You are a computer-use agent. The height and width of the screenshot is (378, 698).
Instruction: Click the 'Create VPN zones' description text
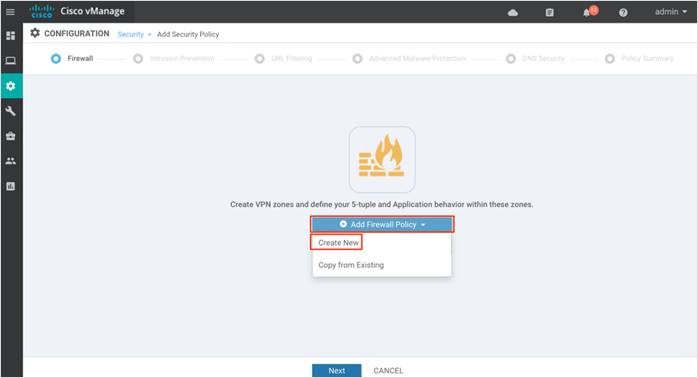point(381,204)
